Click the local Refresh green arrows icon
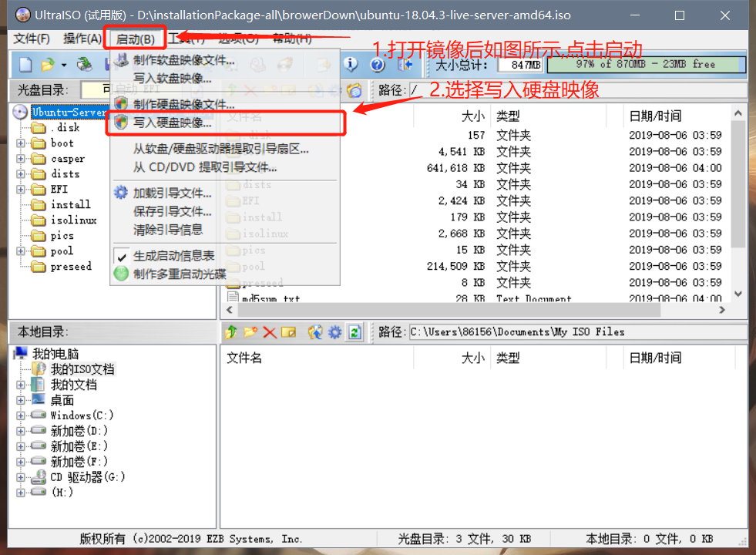Image resolution: width=756 pixels, height=555 pixels. 354,332
